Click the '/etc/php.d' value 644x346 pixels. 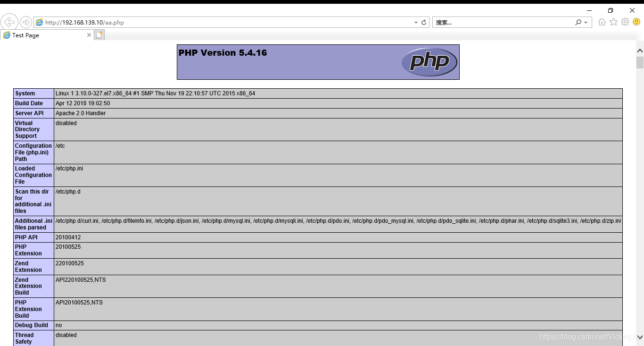pos(68,192)
